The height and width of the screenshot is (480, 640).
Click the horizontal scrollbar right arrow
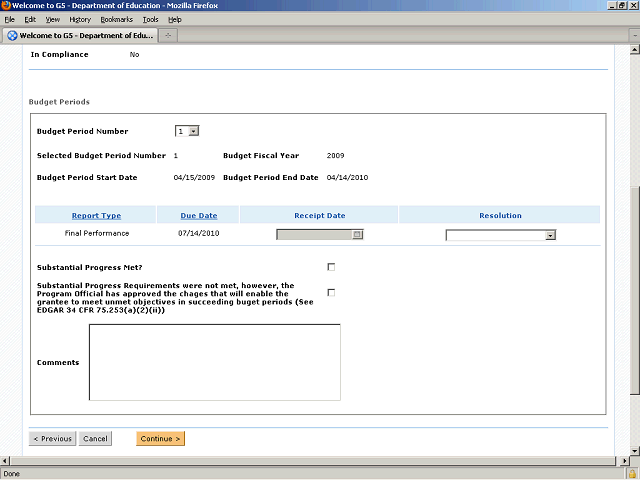pyautogui.click(x=624, y=461)
